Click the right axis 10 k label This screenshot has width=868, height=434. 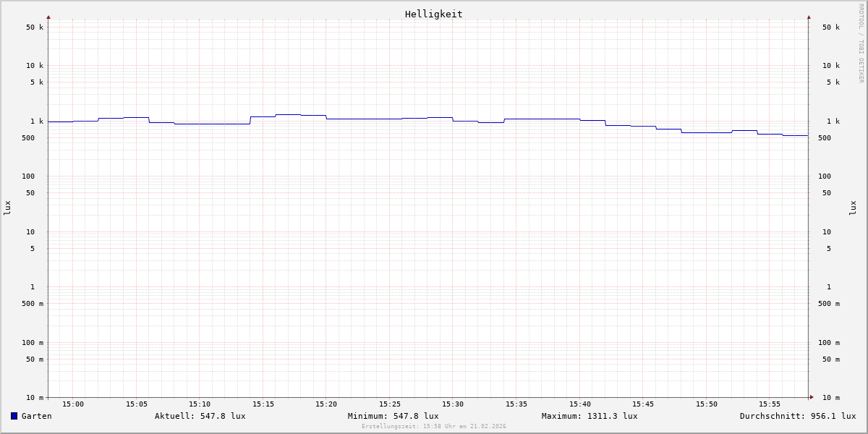pyautogui.click(x=831, y=65)
